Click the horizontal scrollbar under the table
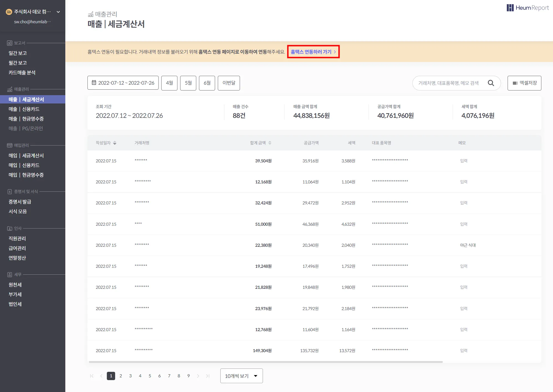553x392 pixels. tap(266, 362)
